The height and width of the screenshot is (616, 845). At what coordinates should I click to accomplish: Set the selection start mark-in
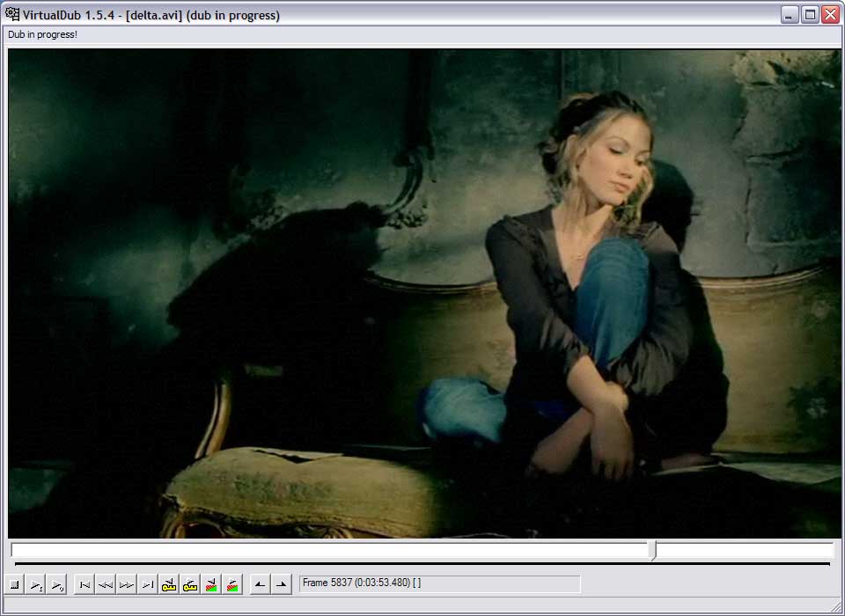coord(261,584)
